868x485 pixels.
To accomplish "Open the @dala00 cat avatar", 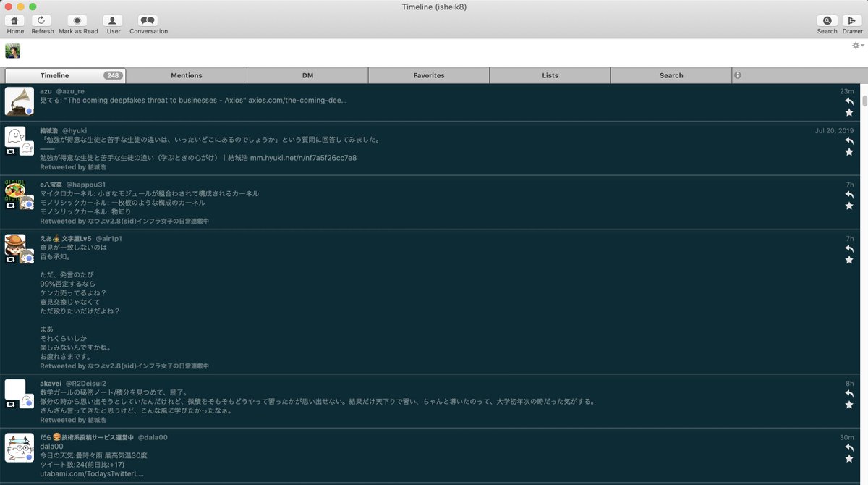I will [20, 448].
